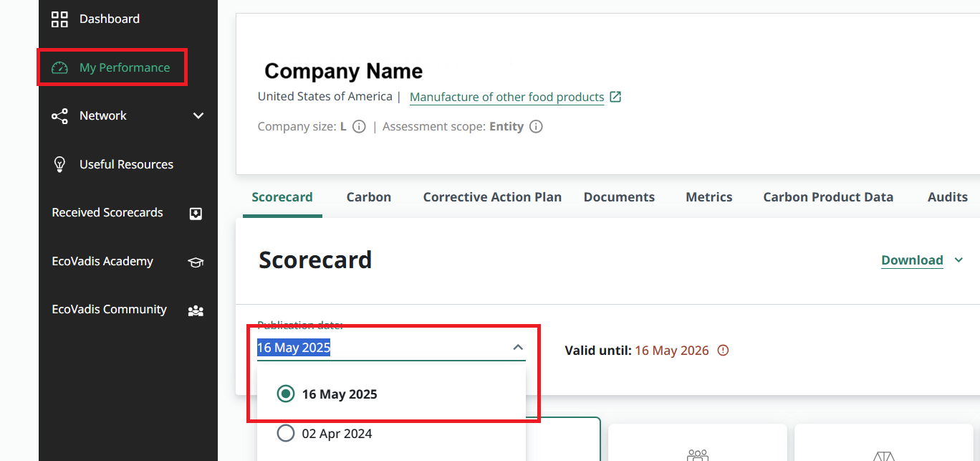Select the 16 May 2025 radio option

286,394
